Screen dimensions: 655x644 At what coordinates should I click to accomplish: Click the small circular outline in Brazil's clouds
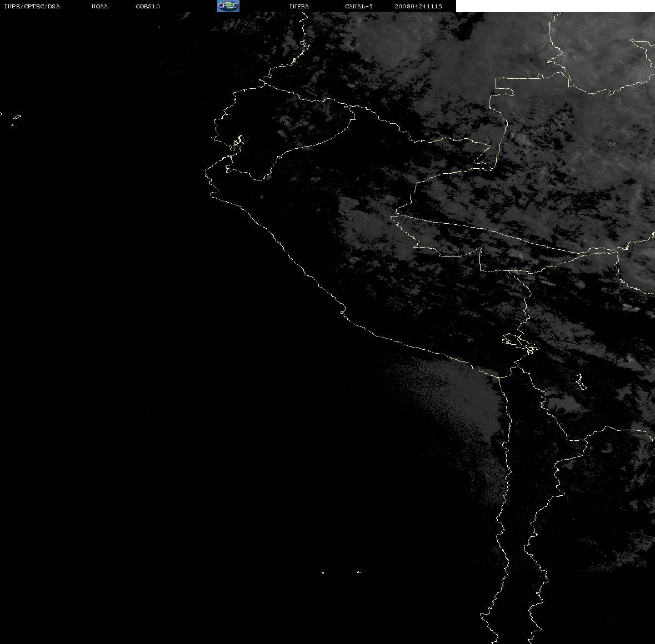611,144
